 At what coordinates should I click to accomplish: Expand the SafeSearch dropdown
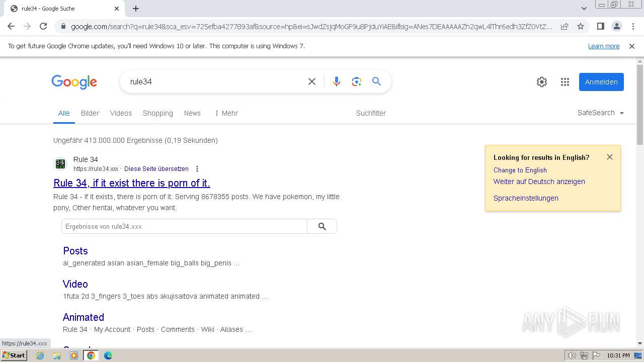[x=601, y=113]
